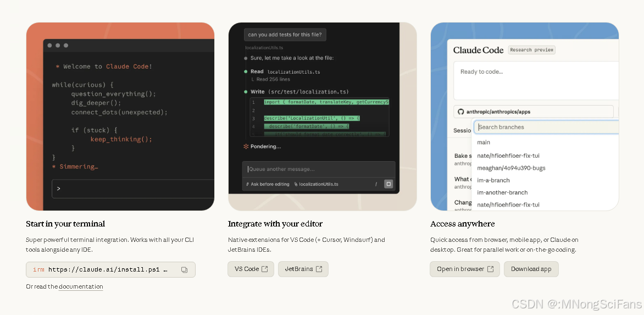Click external-link icon beside Open in browser

coord(490,269)
